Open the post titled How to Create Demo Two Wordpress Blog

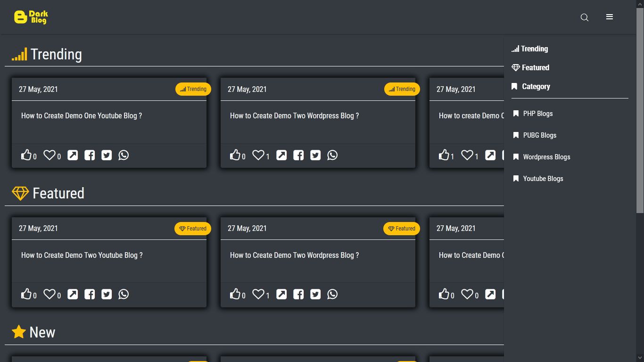pyautogui.click(x=294, y=115)
